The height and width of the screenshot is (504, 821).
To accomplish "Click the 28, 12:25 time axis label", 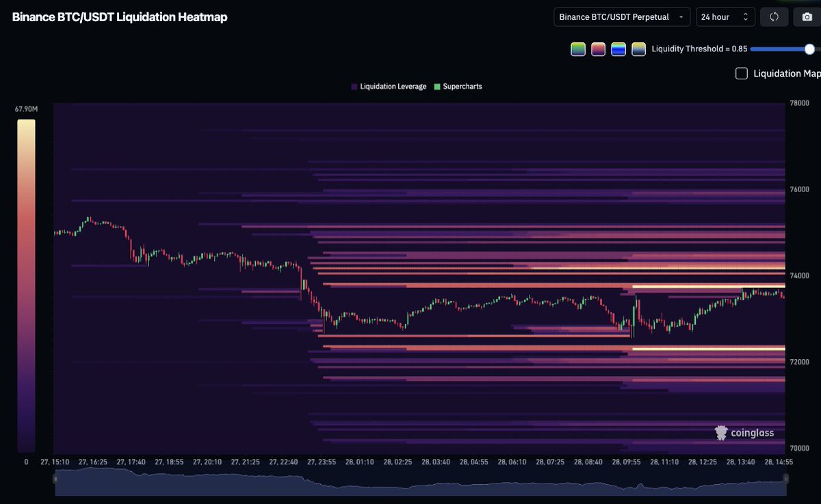I will (x=703, y=462).
